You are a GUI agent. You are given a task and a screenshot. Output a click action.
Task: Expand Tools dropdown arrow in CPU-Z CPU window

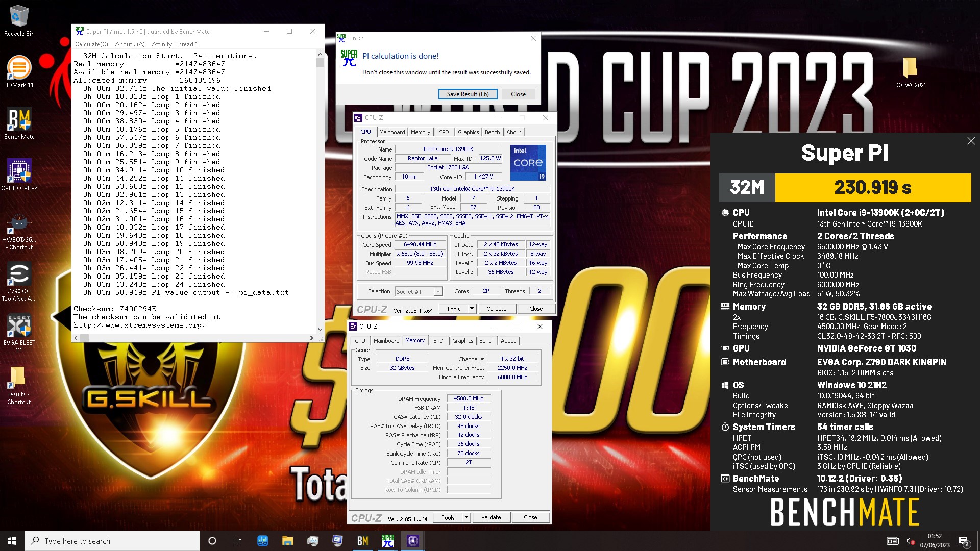(x=472, y=309)
